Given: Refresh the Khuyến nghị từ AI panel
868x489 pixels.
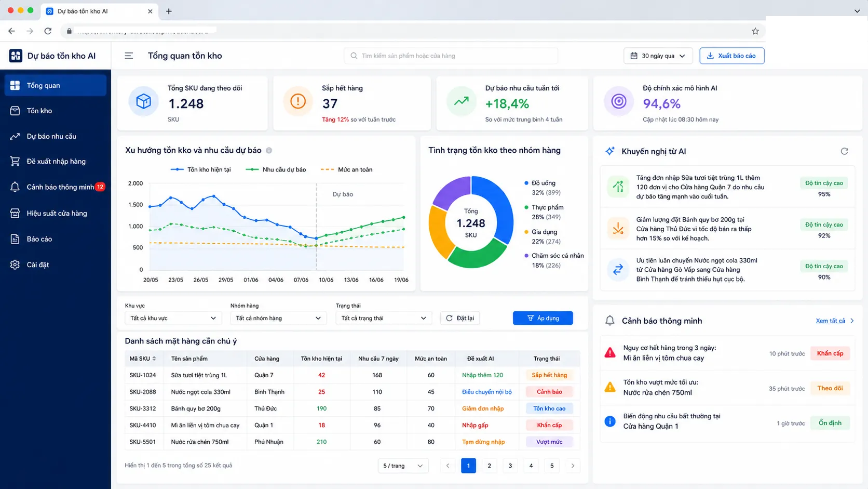Looking at the screenshot, I should [x=845, y=151].
